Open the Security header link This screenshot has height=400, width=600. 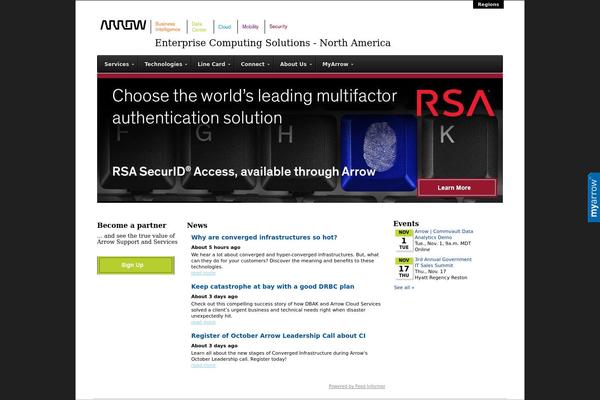[x=278, y=26]
